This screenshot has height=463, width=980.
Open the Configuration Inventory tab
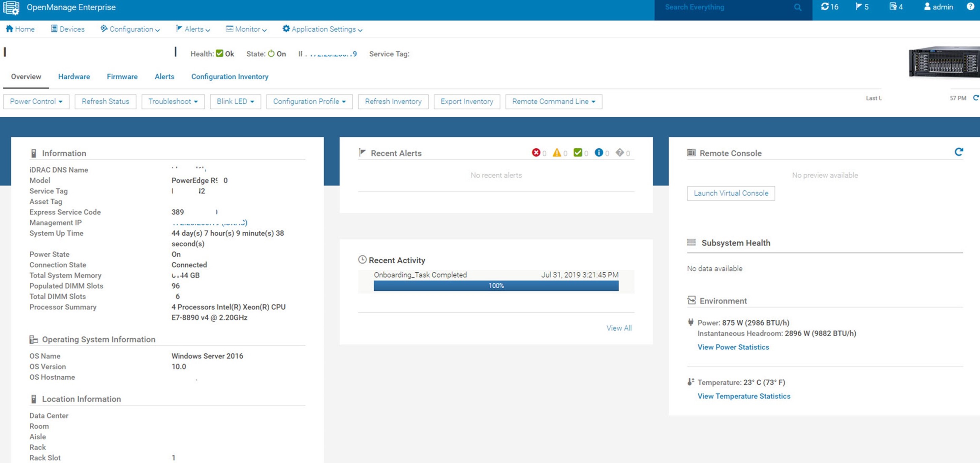coord(230,77)
